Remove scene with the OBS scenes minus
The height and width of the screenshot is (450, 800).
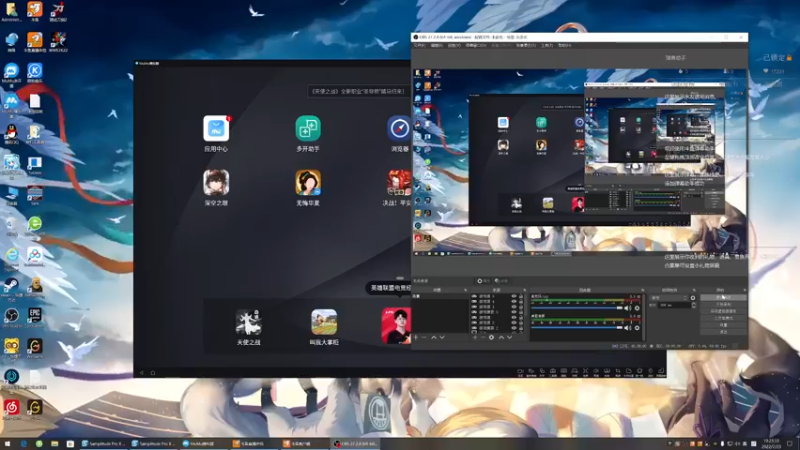[x=424, y=338]
